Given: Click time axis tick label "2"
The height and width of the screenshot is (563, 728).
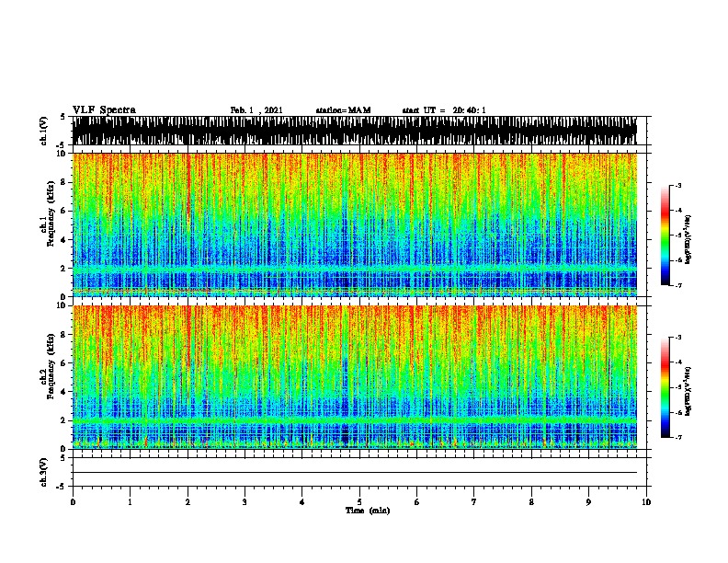Looking at the screenshot, I should [x=188, y=502].
